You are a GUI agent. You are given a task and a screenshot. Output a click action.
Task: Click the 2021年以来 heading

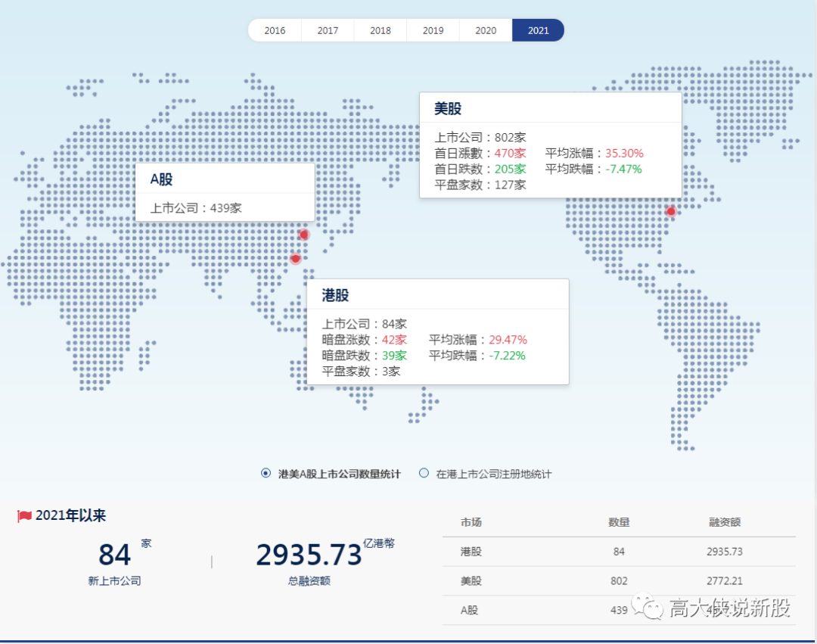(70, 515)
